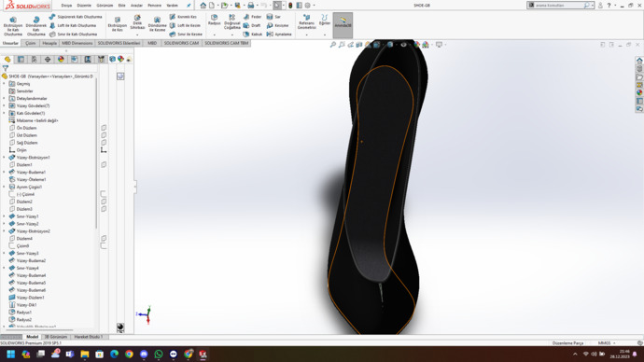
Task: Click the MMGS unit system in status bar
Action: [x=604, y=343]
